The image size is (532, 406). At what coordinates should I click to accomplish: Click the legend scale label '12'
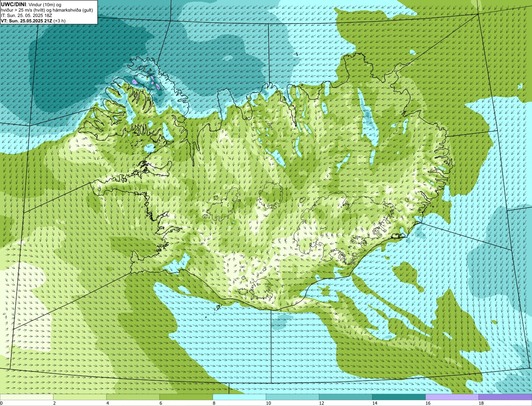[322, 403]
